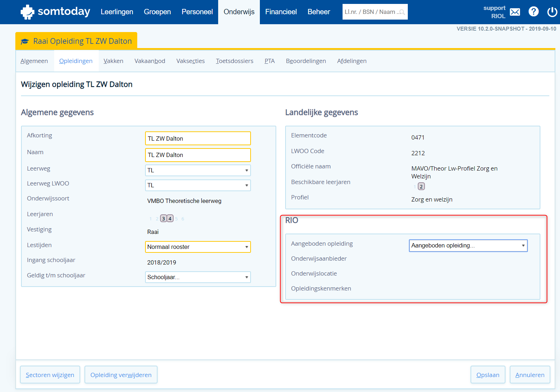Toggle leerjaar 5 in Leerjaren row
The image size is (560, 392).
(x=176, y=219)
